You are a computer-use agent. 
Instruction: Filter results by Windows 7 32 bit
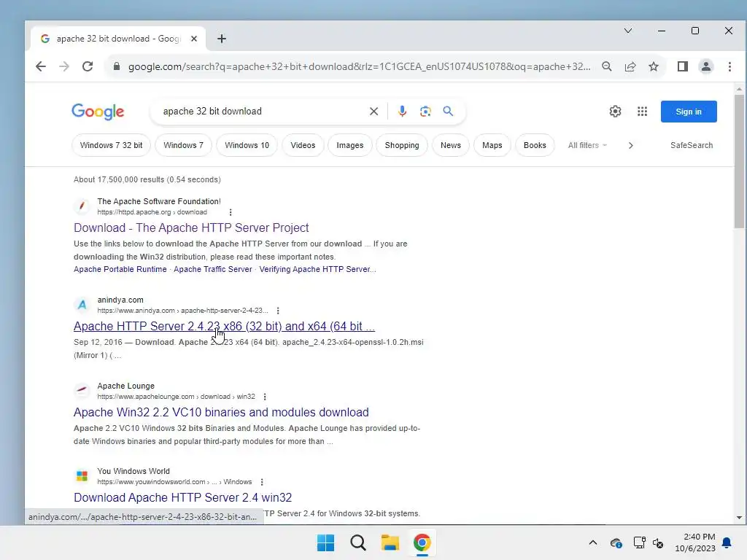point(111,145)
